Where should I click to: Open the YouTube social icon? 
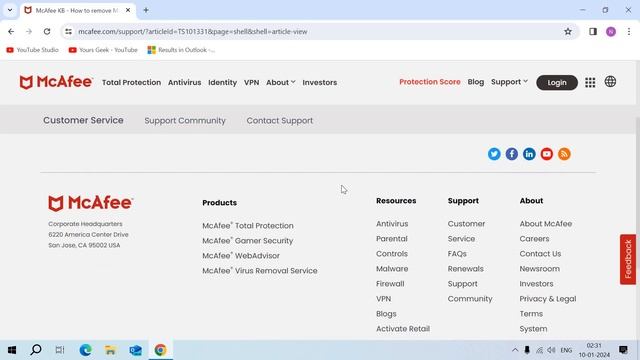coord(547,154)
